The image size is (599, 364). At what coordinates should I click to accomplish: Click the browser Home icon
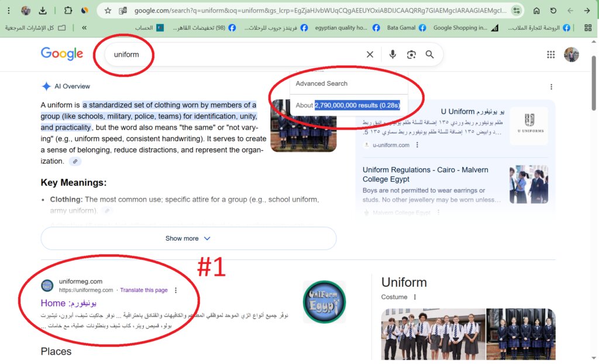[536, 10]
